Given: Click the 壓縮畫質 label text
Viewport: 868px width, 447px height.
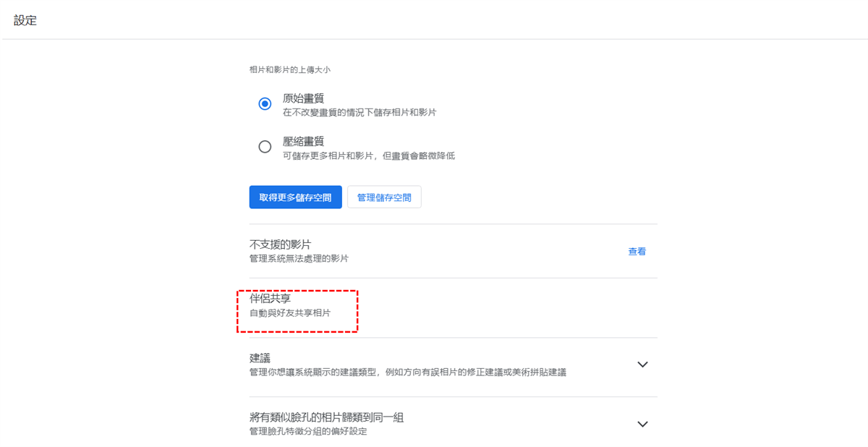Looking at the screenshot, I should [303, 141].
